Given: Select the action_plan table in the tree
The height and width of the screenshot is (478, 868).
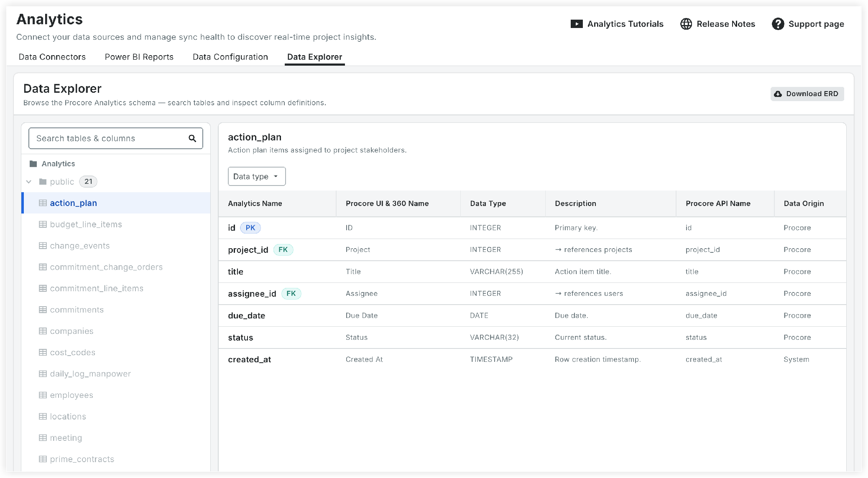Looking at the screenshot, I should [116, 203].
